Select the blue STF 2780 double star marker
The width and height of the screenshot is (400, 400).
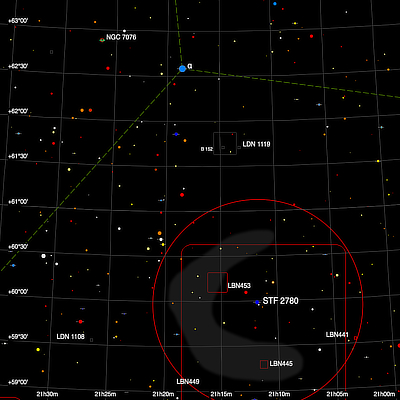257,302
